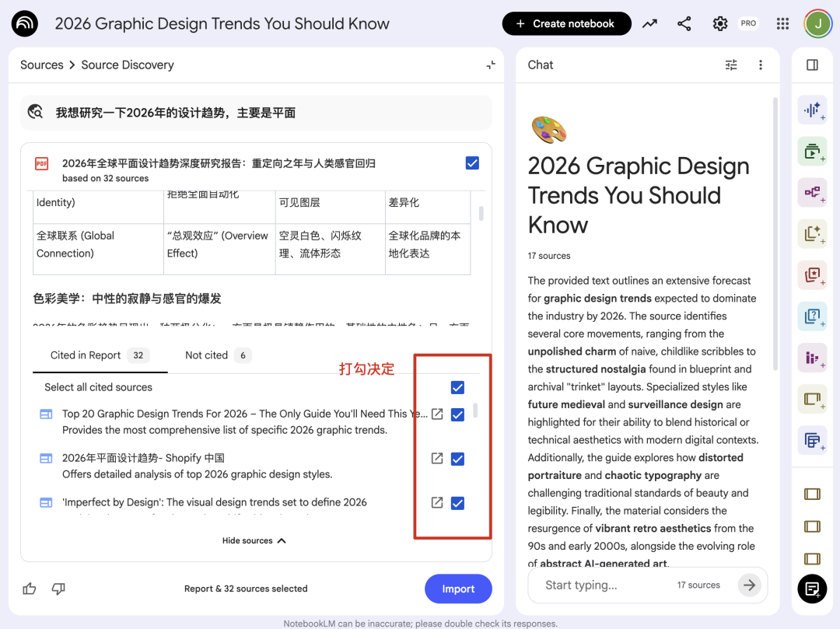Viewport: 840px width, 629px height.
Task: Click the share notebook icon
Action: tap(684, 23)
